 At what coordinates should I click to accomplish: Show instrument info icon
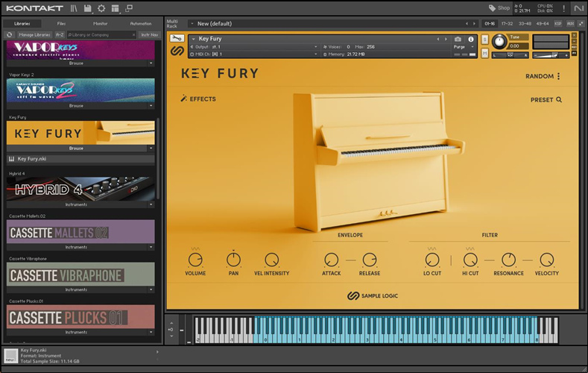tap(470, 39)
